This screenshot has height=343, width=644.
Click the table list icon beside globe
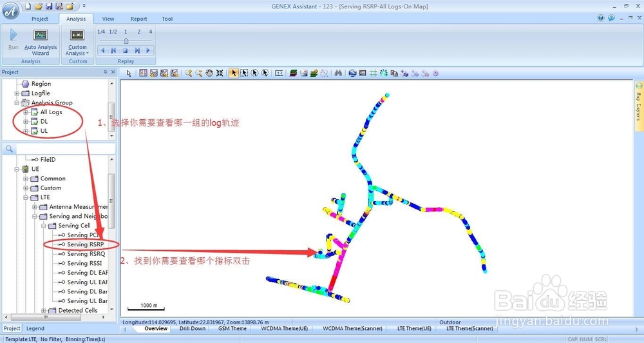(362, 73)
